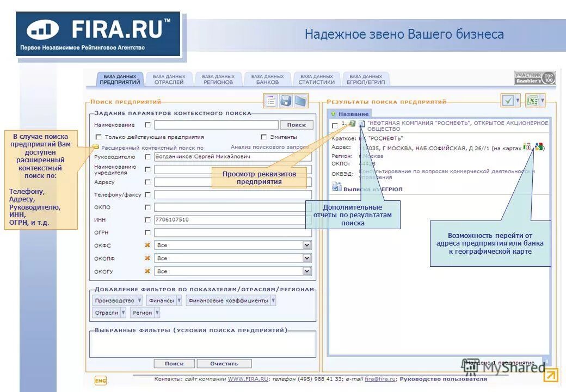This screenshot has height=392, width=566.
Task: Expand the Регион filter dropdown
Action: (x=157, y=313)
